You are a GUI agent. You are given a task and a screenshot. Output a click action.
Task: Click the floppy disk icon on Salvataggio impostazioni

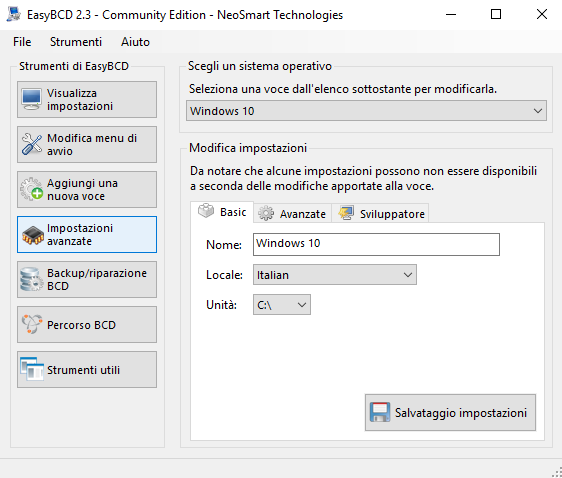pyautogui.click(x=380, y=412)
